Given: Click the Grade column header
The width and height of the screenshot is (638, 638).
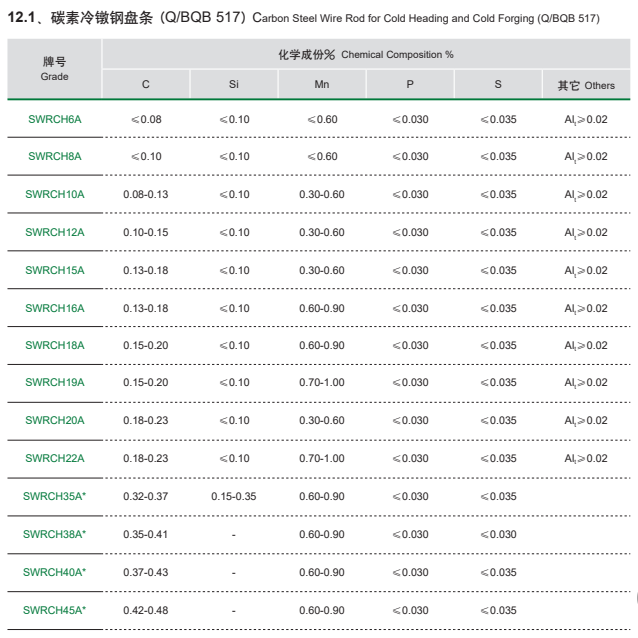Looking at the screenshot, I should click(55, 69).
